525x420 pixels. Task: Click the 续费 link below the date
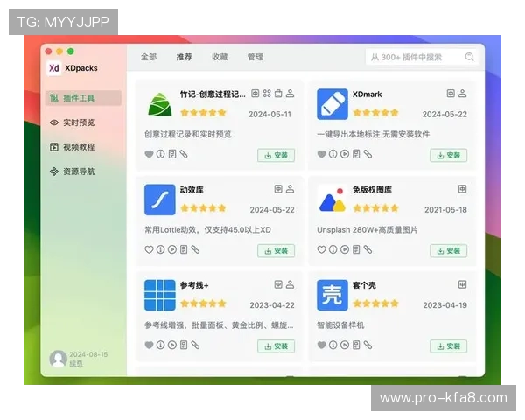click(76, 364)
